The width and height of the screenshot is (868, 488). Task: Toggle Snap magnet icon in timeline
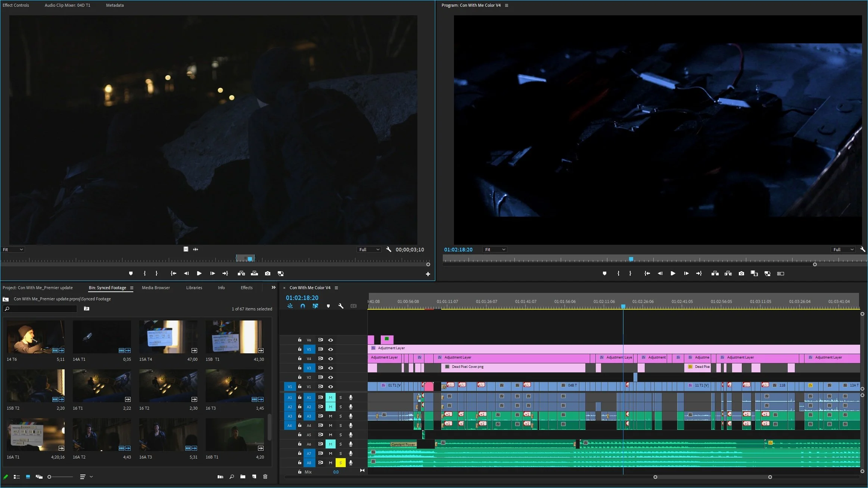tap(303, 306)
